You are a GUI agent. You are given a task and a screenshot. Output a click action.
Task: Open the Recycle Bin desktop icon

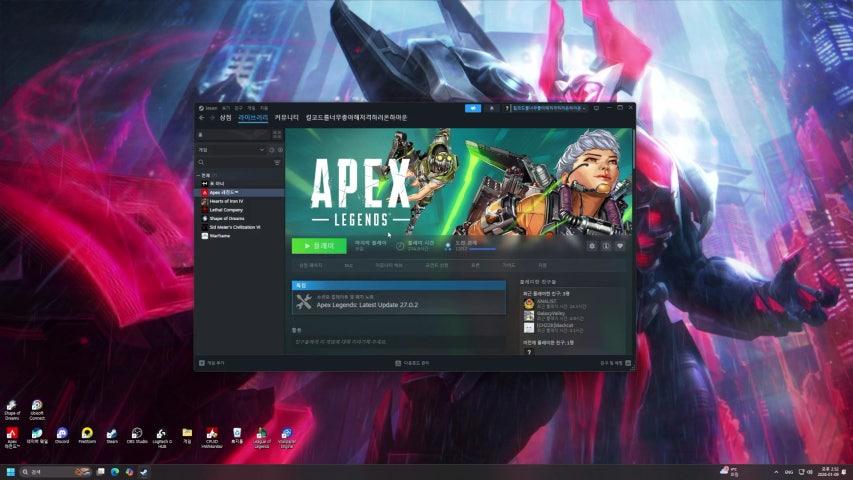[x=237, y=436]
